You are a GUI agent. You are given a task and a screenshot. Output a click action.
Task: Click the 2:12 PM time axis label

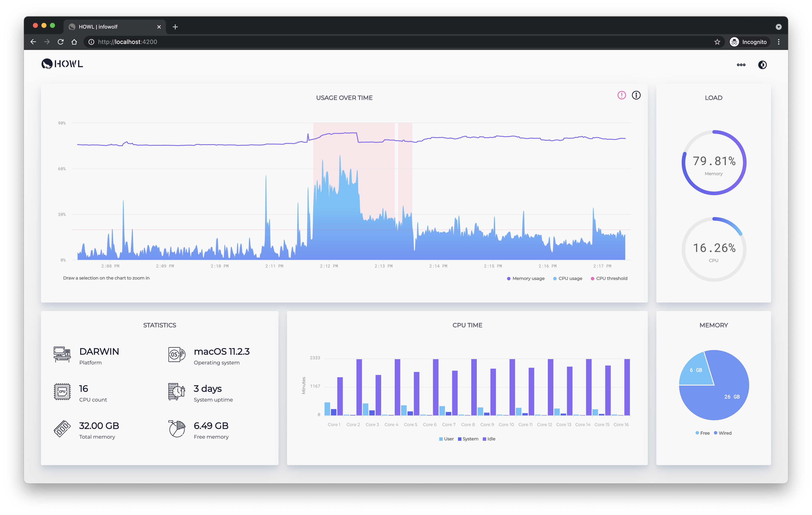329,266
